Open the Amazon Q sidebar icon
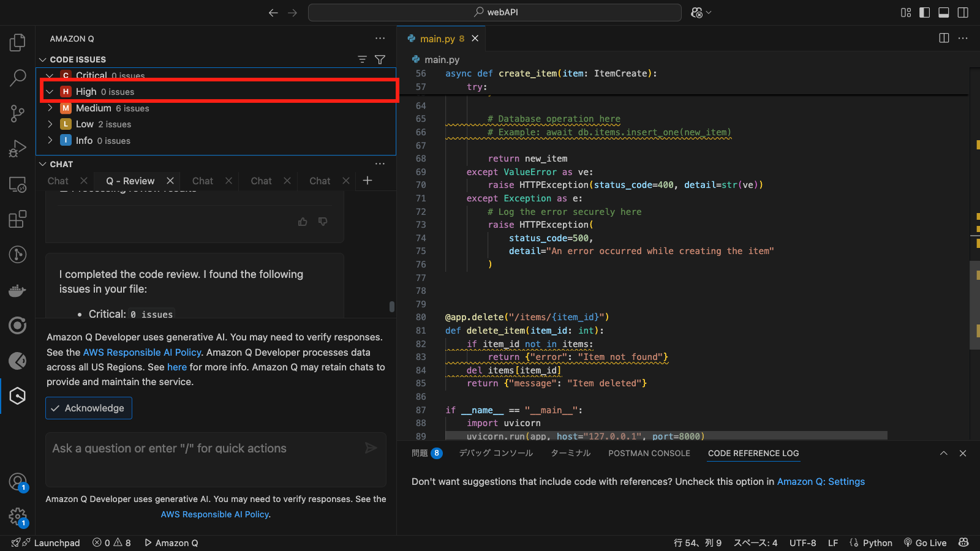This screenshot has height=551, width=980. coord(17,396)
